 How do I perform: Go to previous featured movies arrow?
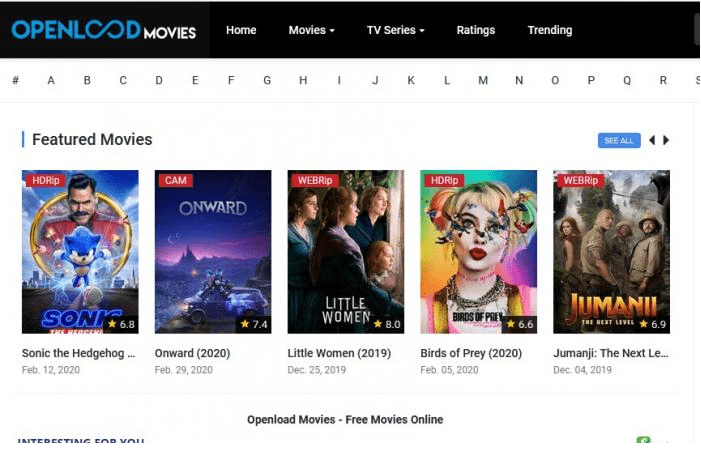pos(652,140)
